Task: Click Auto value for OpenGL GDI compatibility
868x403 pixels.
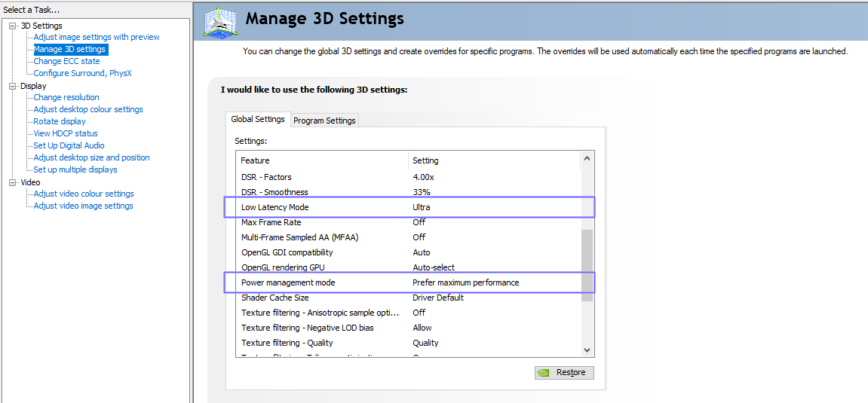Action: click(x=422, y=252)
